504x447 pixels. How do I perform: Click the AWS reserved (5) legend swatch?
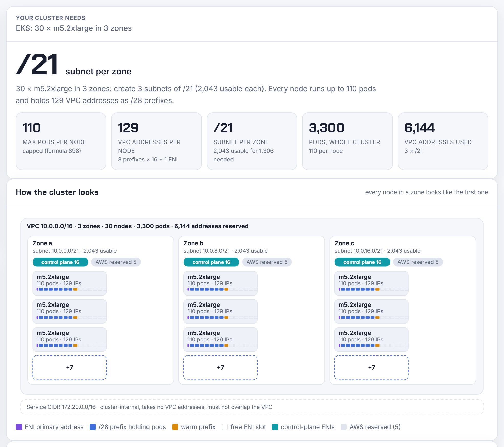(344, 427)
